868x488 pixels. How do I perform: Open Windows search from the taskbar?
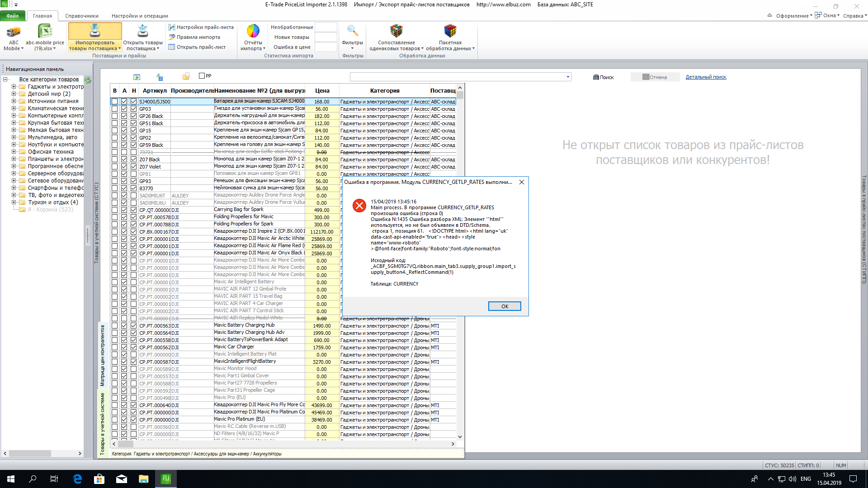point(33,479)
